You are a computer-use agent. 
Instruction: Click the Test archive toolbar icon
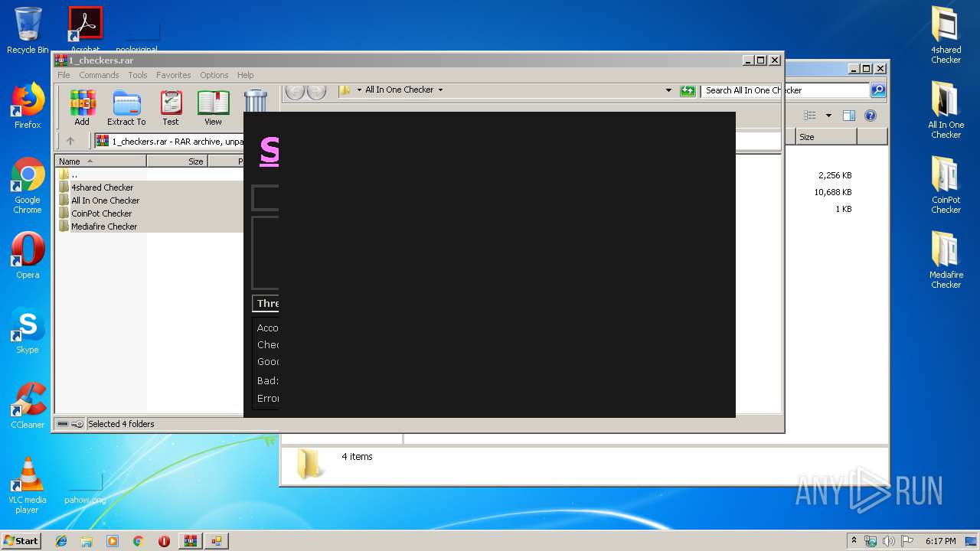tap(171, 108)
